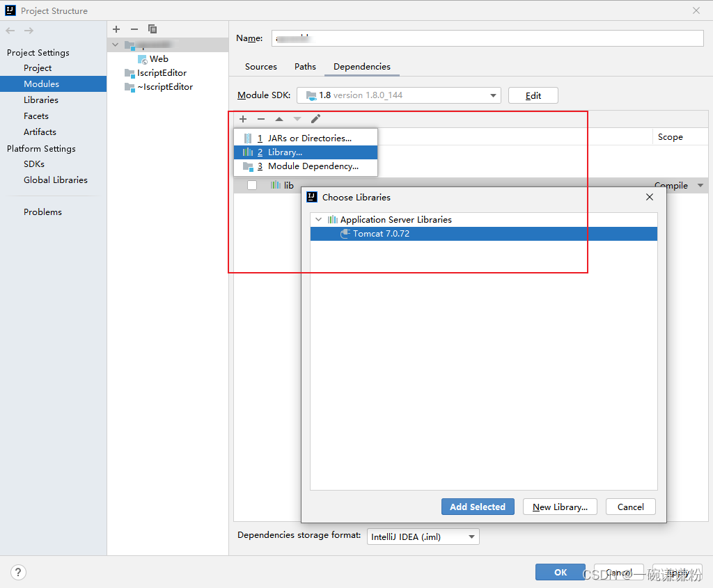Open Global Libraries section
The image size is (713, 588).
(56, 180)
